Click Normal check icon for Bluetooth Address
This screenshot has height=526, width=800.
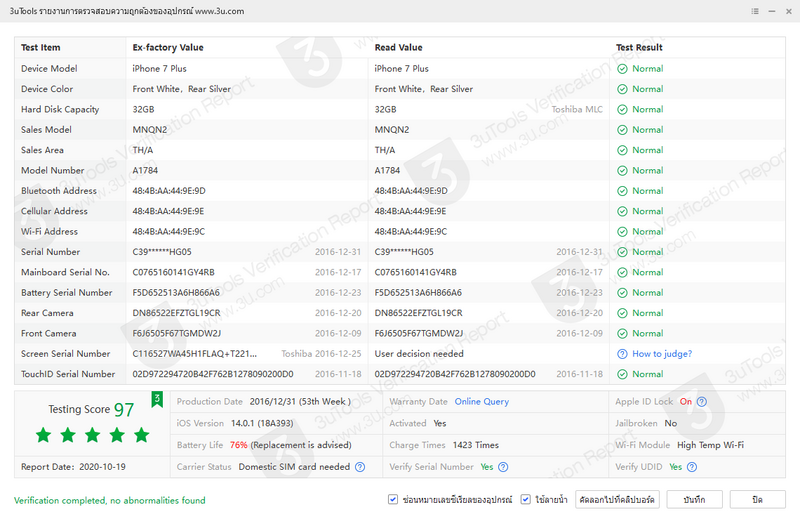tap(622, 191)
